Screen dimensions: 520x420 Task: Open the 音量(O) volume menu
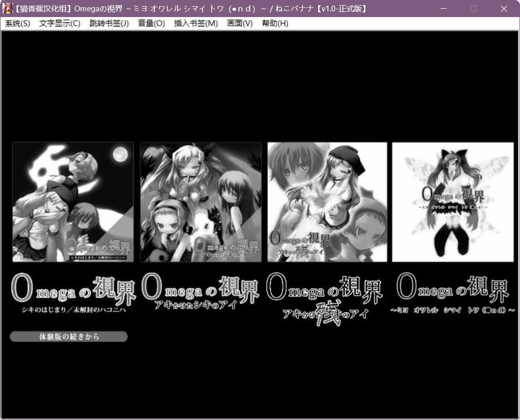(x=151, y=23)
